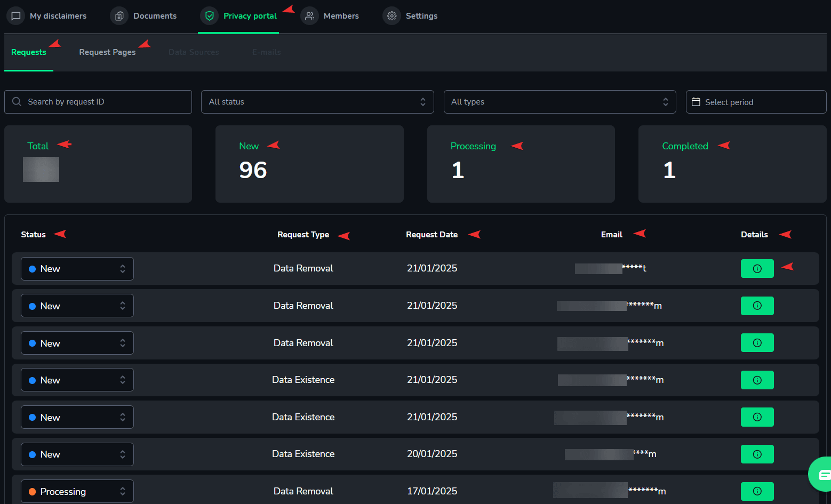This screenshot has height=504, width=831.
Task: Click the My disclaimers chat icon
Action: (16, 16)
